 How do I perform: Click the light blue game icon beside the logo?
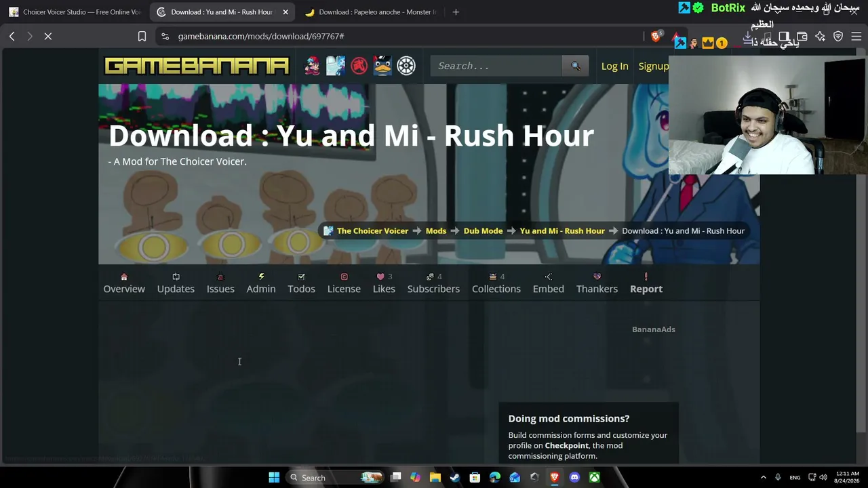tap(336, 66)
